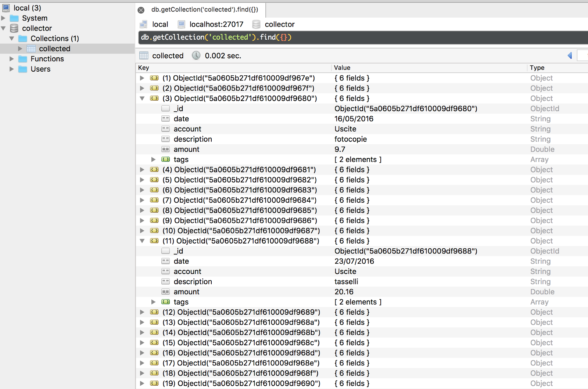Image resolution: width=588 pixels, height=389 pixels.
Task: Click the collector database icon in query bar
Action: tap(256, 24)
